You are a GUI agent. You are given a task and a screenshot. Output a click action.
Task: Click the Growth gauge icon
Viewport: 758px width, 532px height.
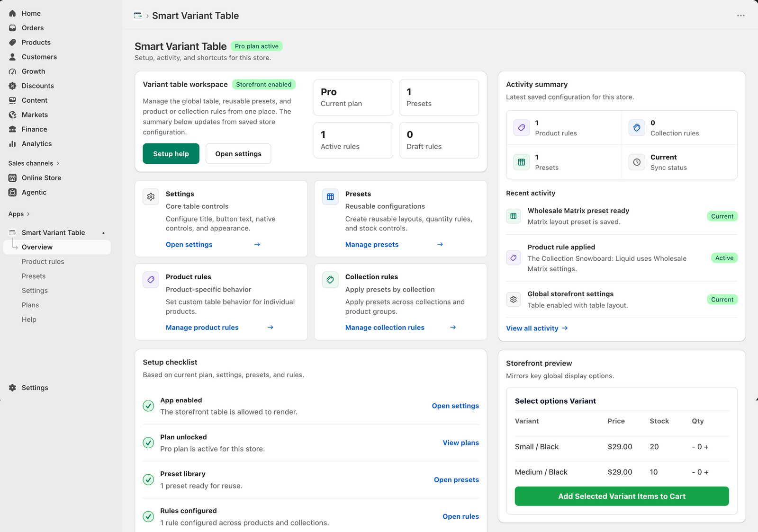coord(12,71)
